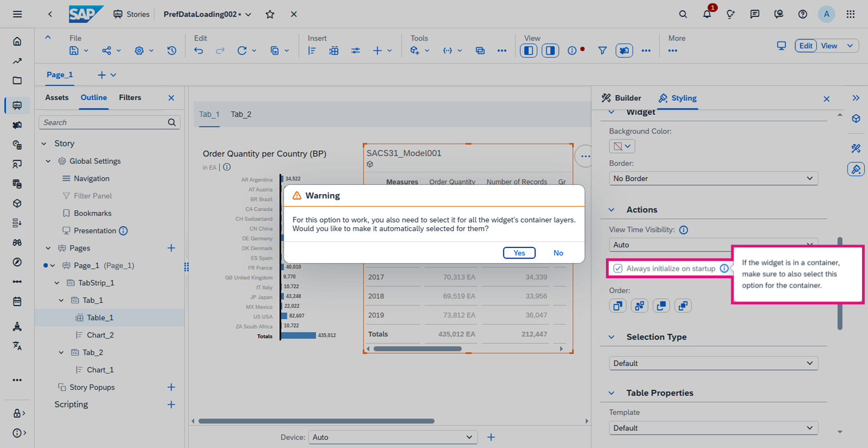Collapse the Actions section
868x448 pixels.
coord(611,210)
